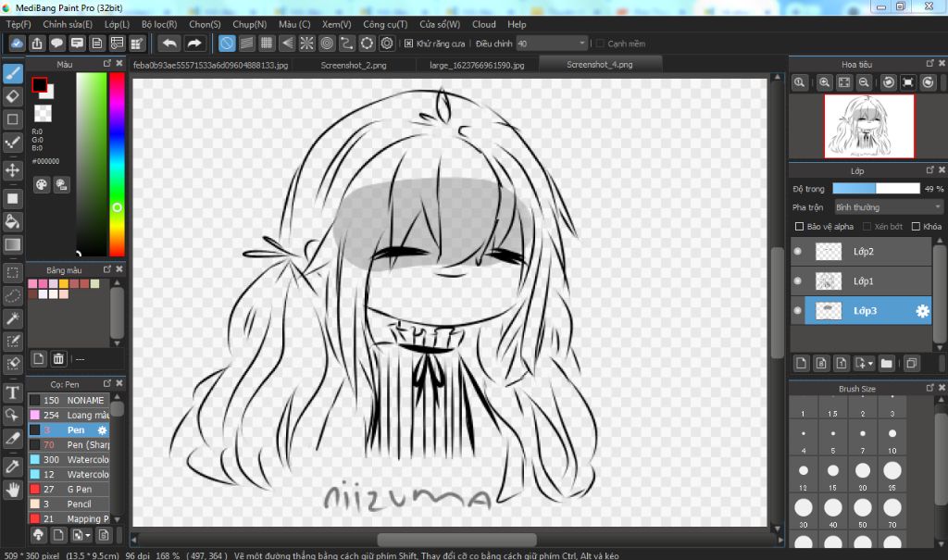Image resolution: width=948 pixels, height=560 pixels.
Task: Pick the Dot tool
Action: tap(13, 143)
